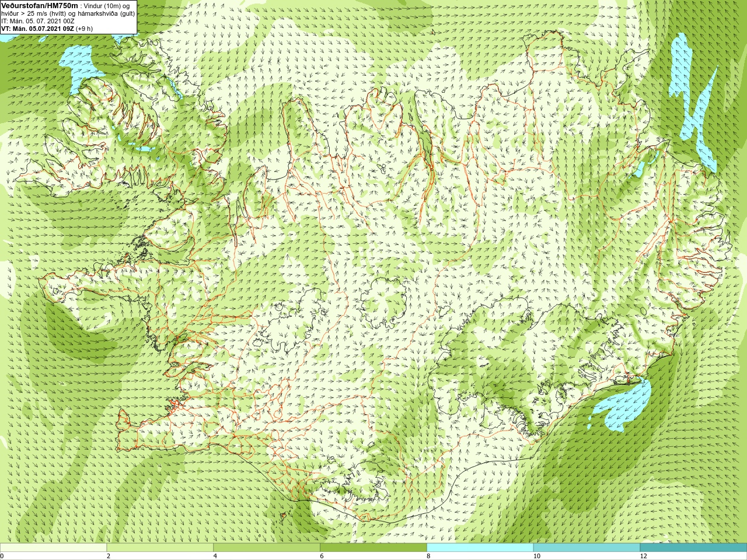
Task: Click the "Vindur (10m) og" label
Action: [x=107, y=5]
